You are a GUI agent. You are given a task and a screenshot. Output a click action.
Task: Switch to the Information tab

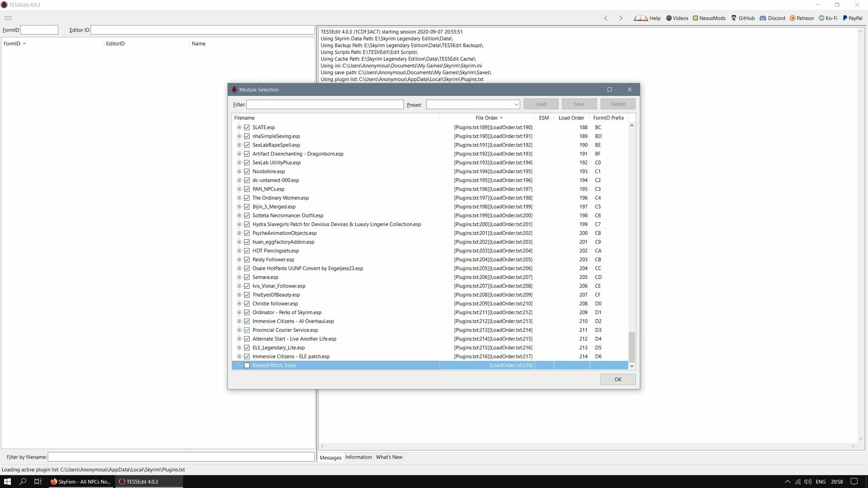click(359, 457)
